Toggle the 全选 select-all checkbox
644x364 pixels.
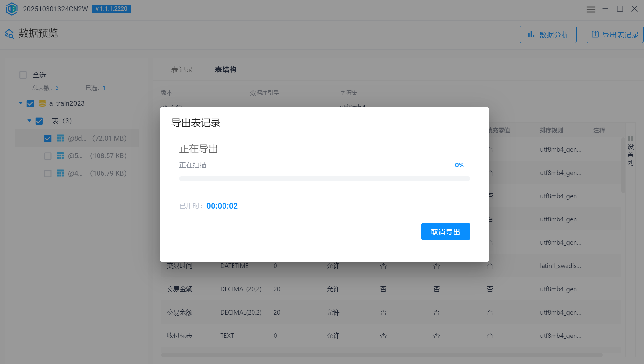click(x=23, y=75)
